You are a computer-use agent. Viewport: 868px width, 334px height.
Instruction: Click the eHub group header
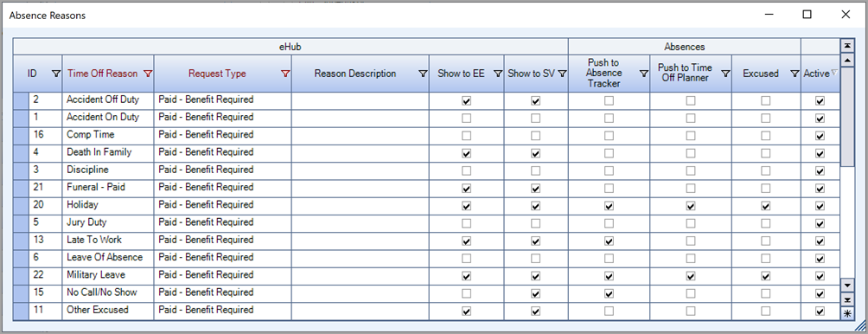tap(290, 47)
